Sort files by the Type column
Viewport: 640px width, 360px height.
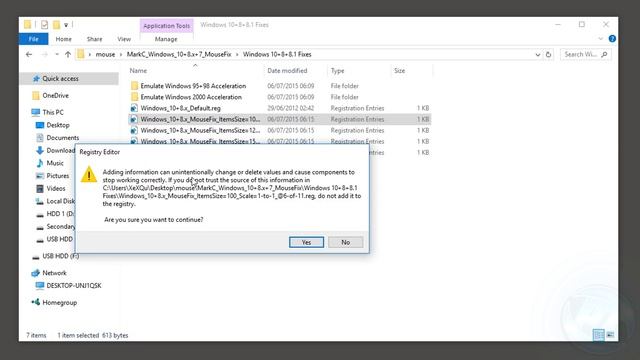(337, 71)
